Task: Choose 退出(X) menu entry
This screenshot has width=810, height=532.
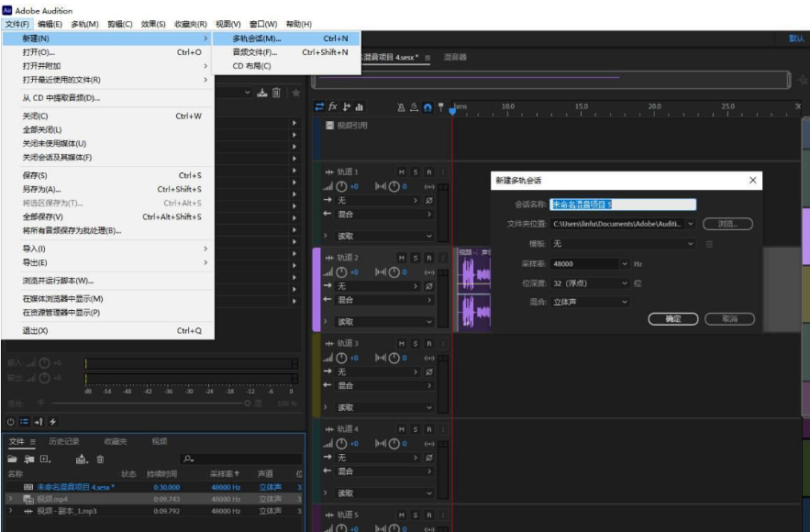Action: click(107, 330)
